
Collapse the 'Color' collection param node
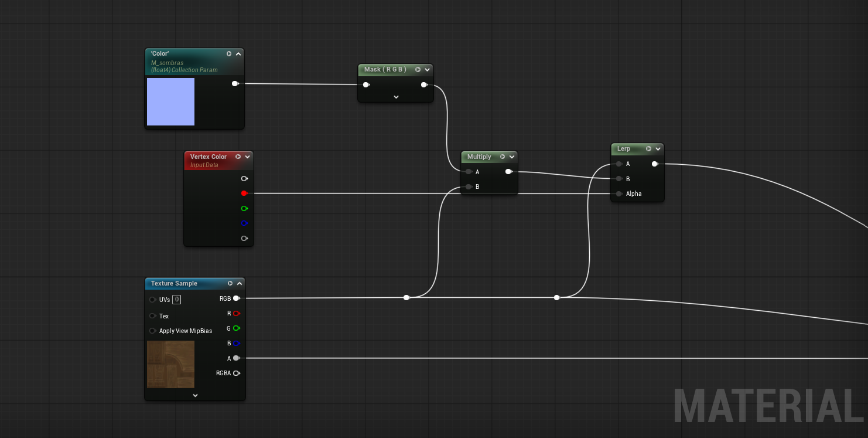[x=238, y=54]
